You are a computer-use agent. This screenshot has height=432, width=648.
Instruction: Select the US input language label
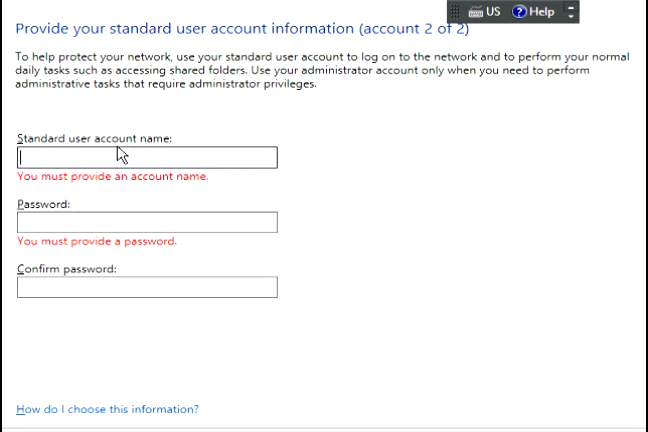point(493,12)
